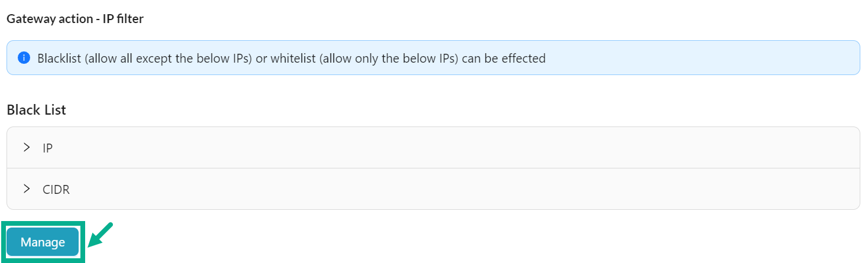Image resolution: width=868 pixels, height=263 pixels.
Task: Click the 'IP filter' part of the title
Action: pyautogui.click(x=123, y=19)
